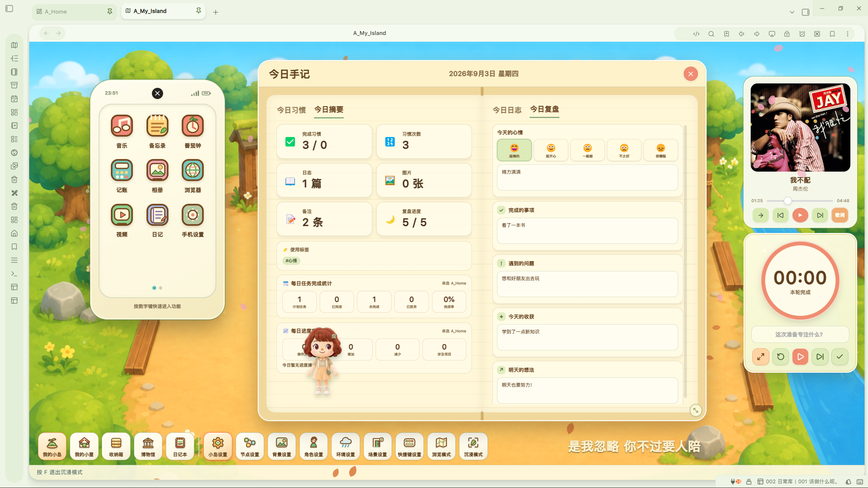Switch to the 今日摘要 tab
This screenshot has height=488, width=868.
click(329, 110)
